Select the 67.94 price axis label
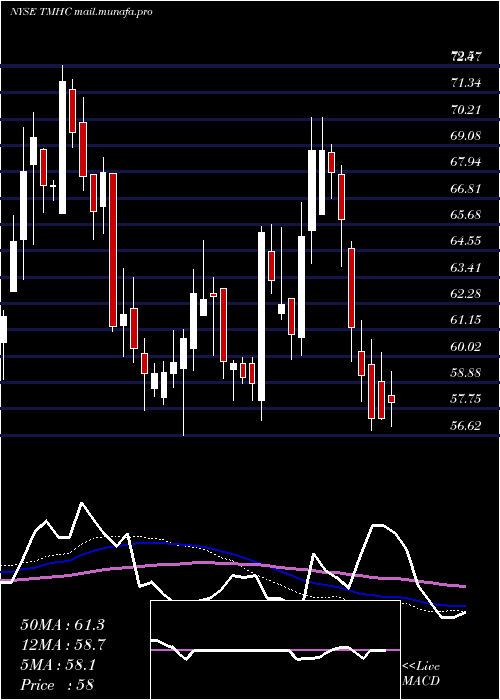500x700 pixels. click(x=466, y=162)
